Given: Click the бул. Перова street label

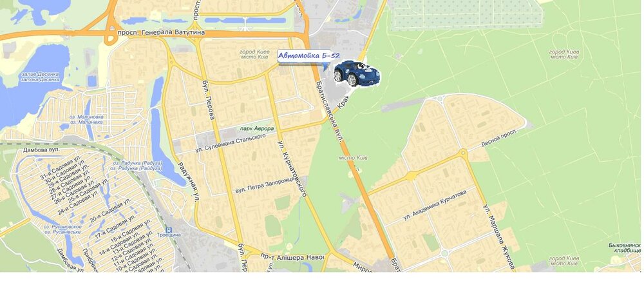Looking at the screenshot, I should pos(208,100).
